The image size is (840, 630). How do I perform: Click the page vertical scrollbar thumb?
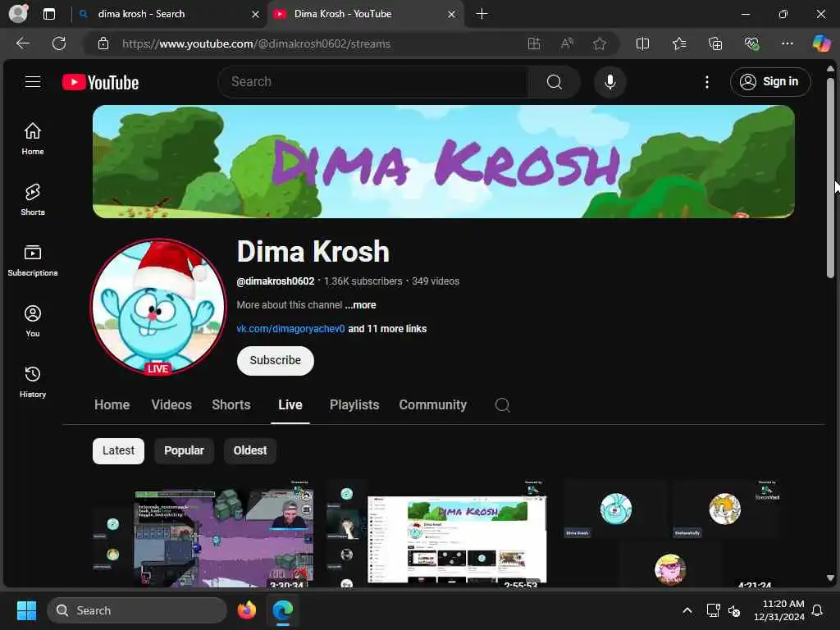click(x=830, y=178)
